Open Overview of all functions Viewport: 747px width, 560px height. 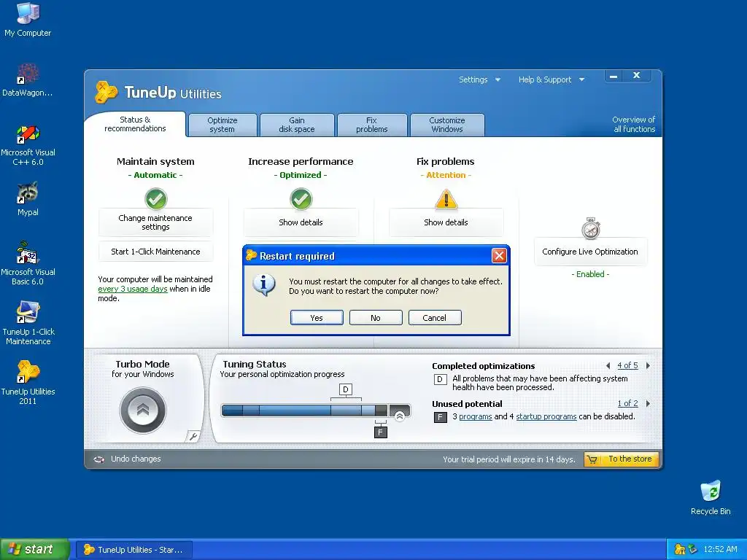pos(634,124)
